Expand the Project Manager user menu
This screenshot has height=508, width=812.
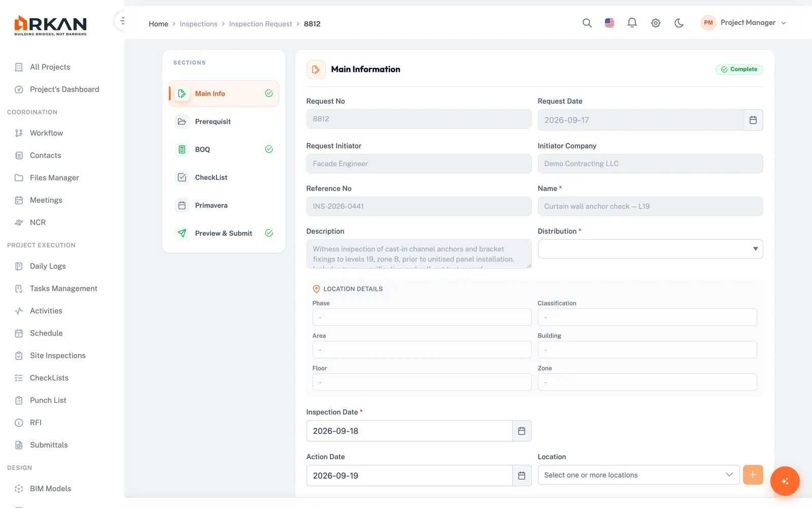pyautogui.click(x=743, y=23)
